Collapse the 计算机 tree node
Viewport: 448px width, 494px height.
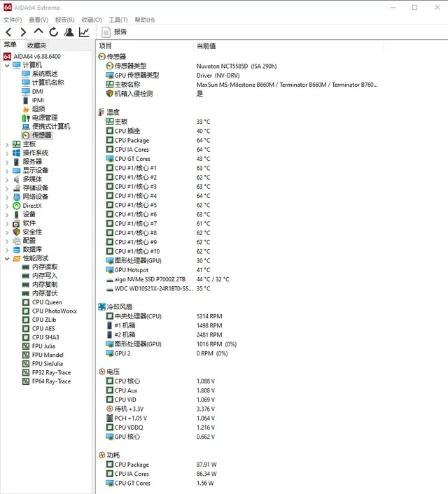pyautogui.click(x=7, y=65)
